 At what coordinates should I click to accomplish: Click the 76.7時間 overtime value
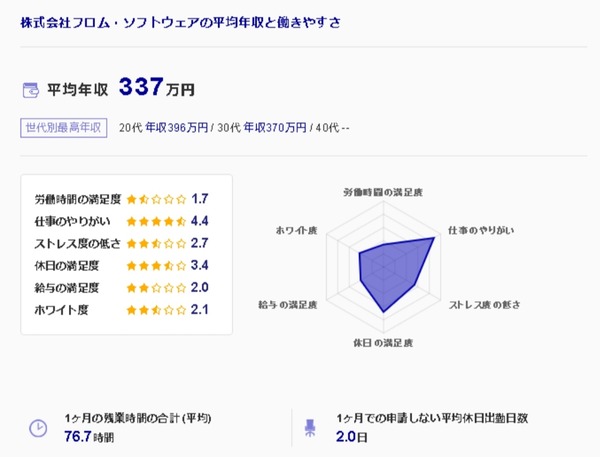pyautogui.click(x=88, y=436)
